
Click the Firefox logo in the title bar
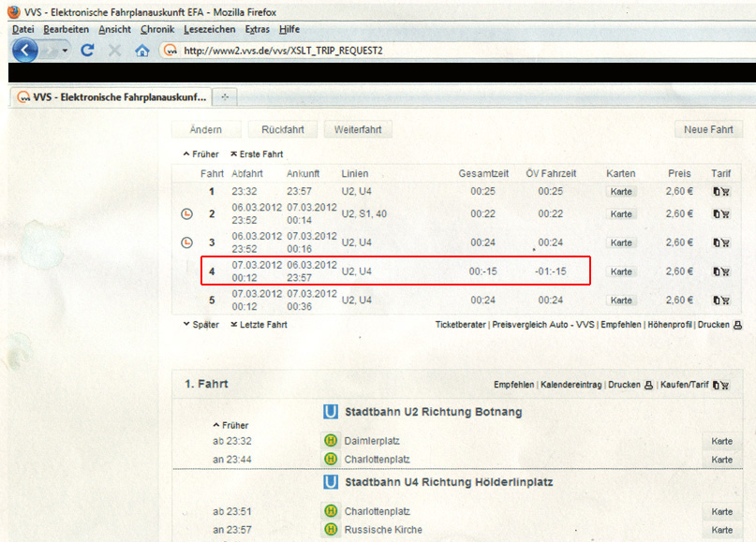14,11
